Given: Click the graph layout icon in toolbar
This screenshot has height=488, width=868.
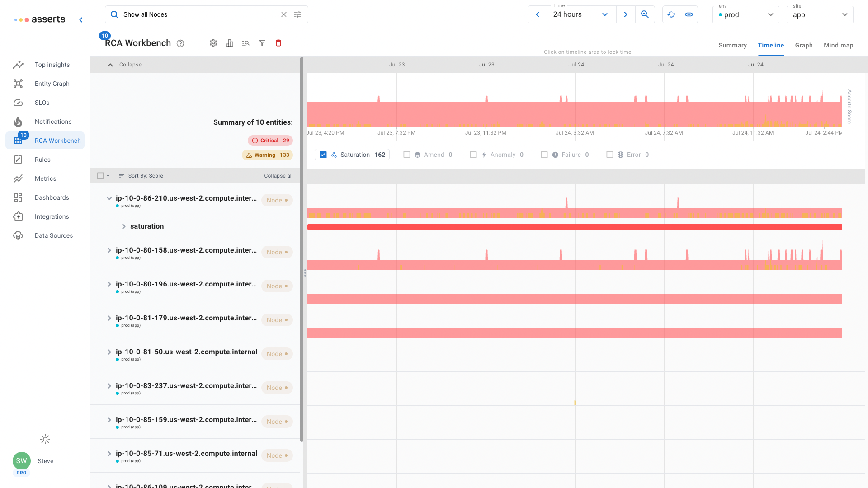Looking at the screenshot, I should coord(230,43).
